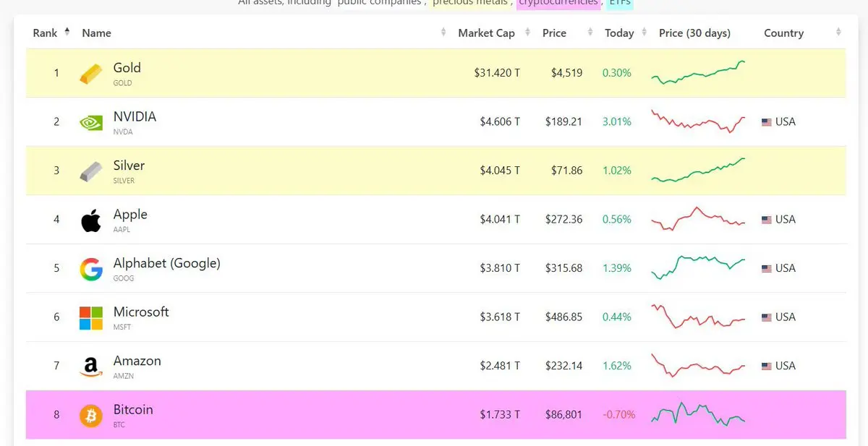View Gold 30-day price chart
The height and width of the screenshot is (446, 868).
tap(698, 73)
